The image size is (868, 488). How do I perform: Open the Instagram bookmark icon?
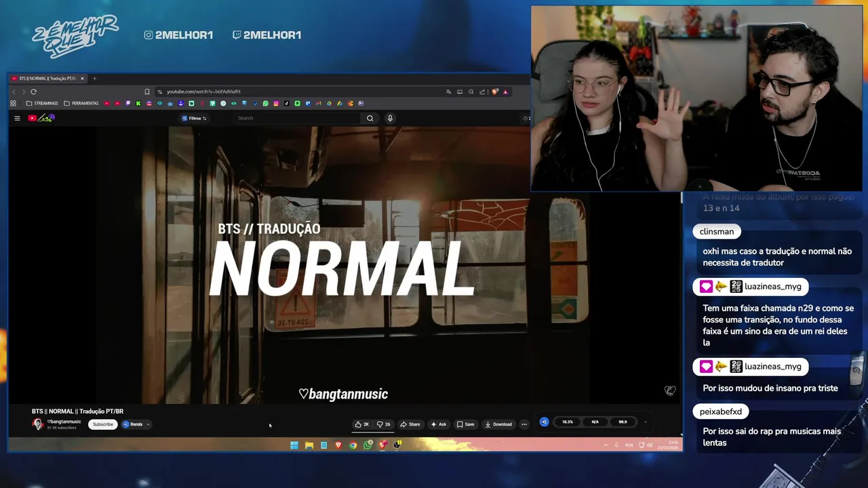pyautogui.click(x=276, y=103)
